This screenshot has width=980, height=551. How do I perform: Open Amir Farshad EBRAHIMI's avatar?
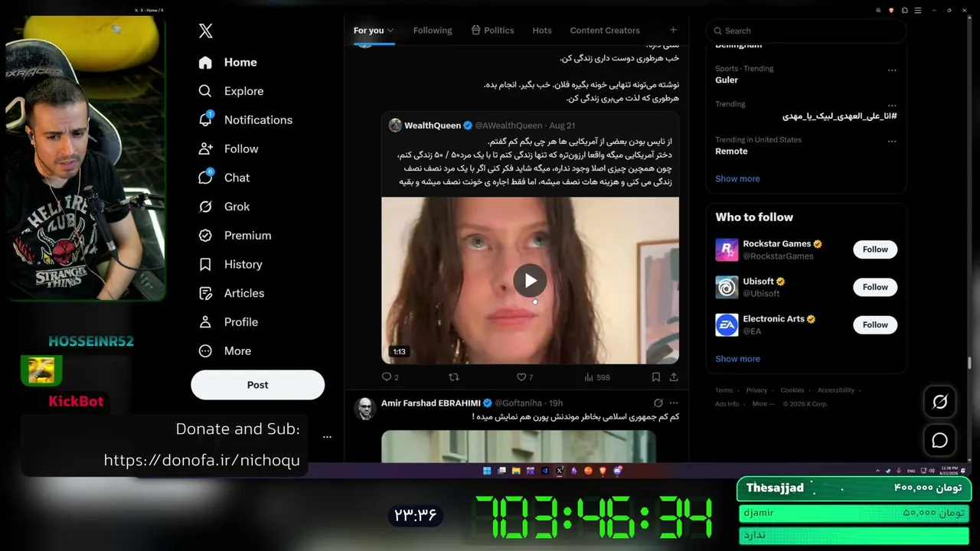click(x=365, y=409)
